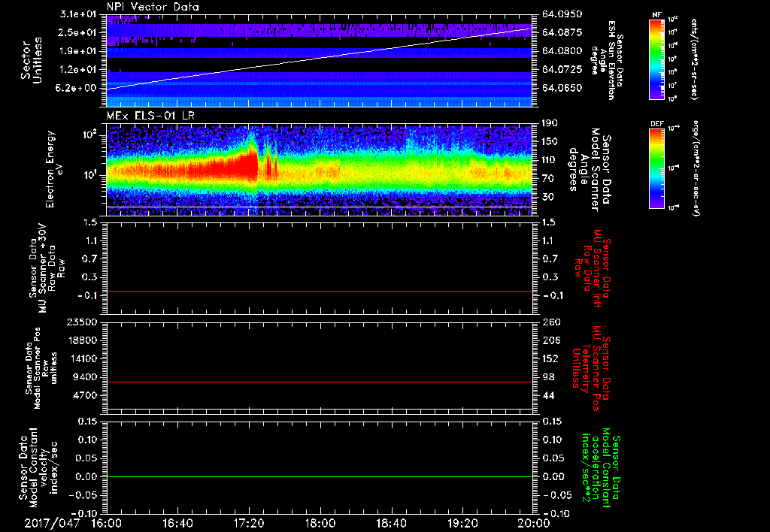Click the 3.1e+01 sector tick value
Screen dimensions: 770x532
[78, 14]
